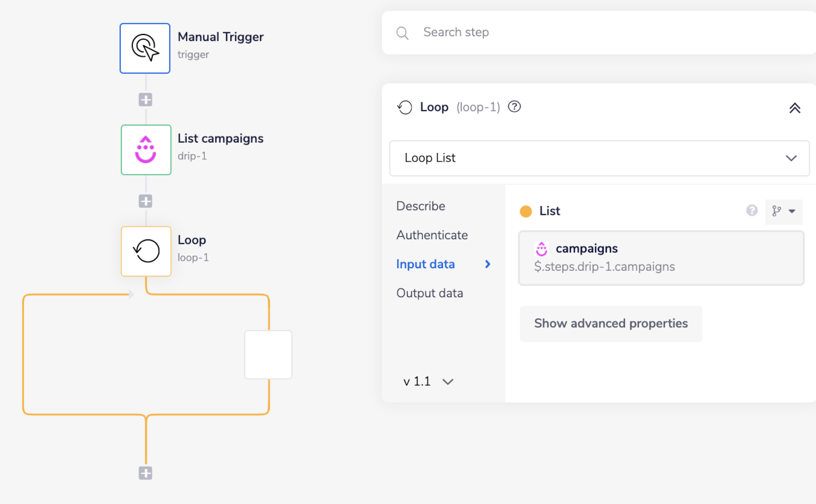
Task: Click Show advanced properties button
Action: point(610,323)
